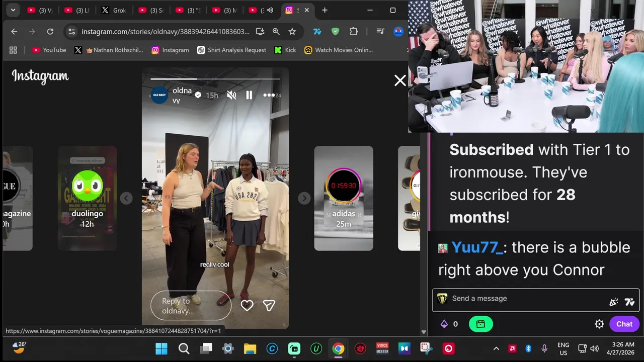Open the oldnavy username link

pyautogui.click(x=182, y=95)
